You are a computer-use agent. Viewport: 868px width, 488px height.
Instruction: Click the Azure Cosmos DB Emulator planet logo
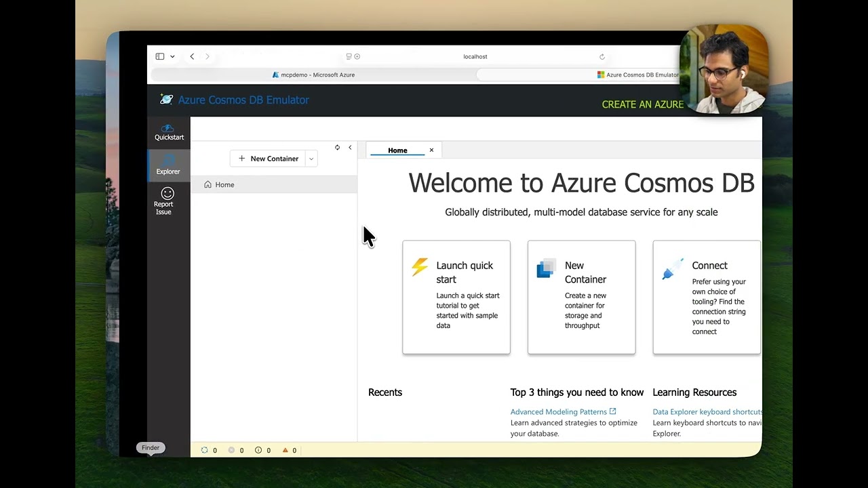(x=166, y=100)
